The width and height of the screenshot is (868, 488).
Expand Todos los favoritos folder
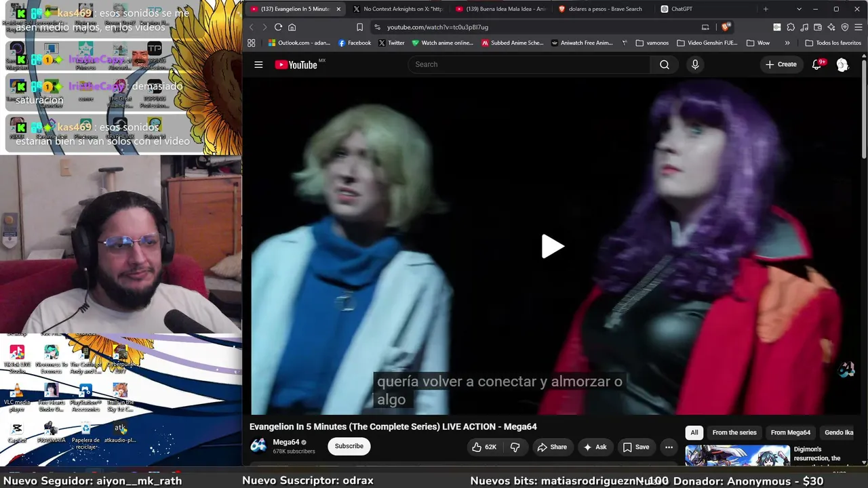(x=833, y=43)
